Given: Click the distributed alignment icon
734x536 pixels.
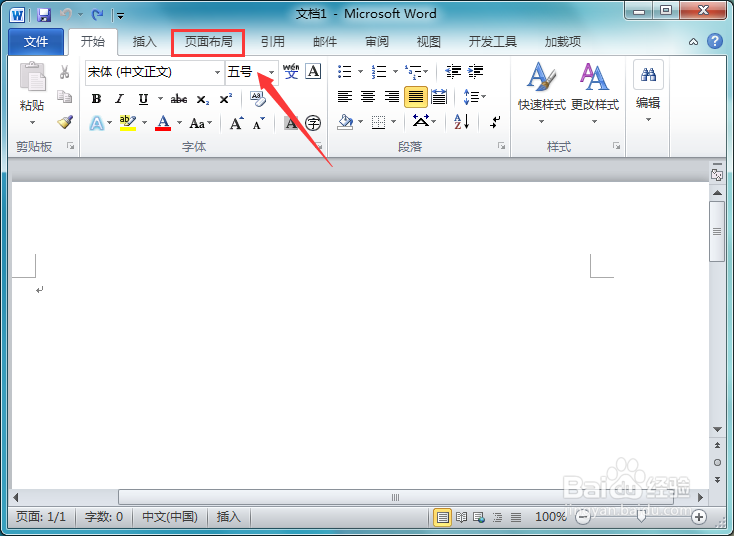Looking at the screenshot, I should pos(439,97).
